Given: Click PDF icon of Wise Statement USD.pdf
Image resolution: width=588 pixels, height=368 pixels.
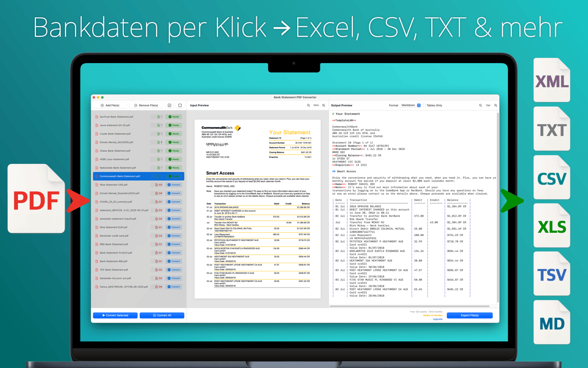Looking at the screenshot, I should coord(96,185).
